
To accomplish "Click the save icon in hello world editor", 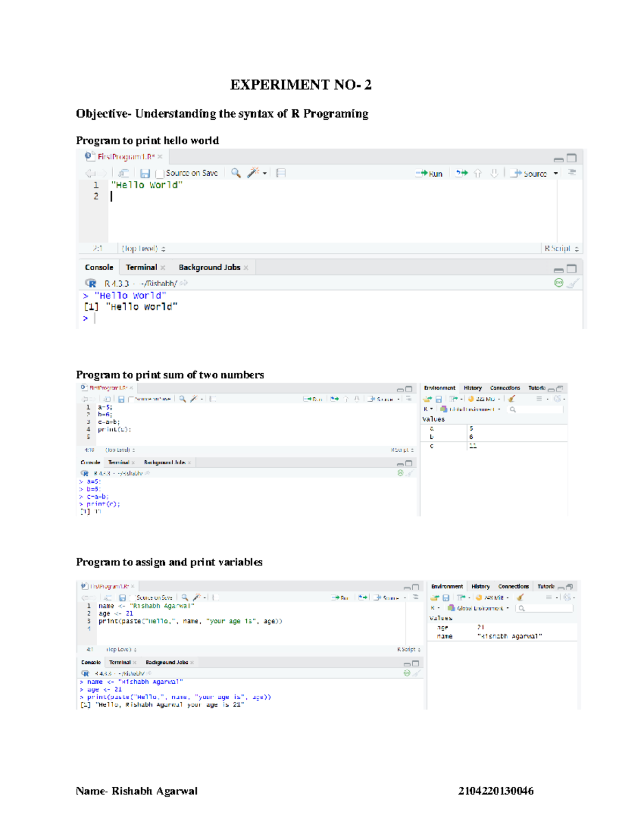I will [145, 173].
